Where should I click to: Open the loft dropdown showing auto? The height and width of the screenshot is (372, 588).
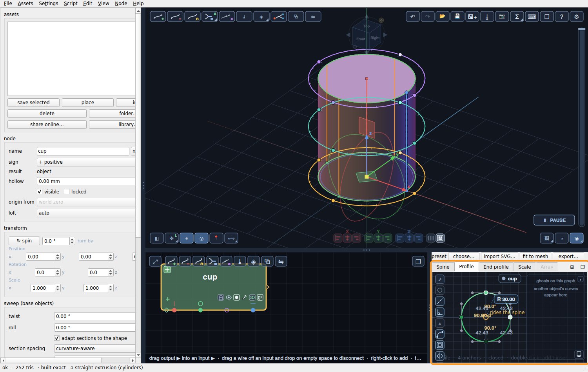(86, 213)
